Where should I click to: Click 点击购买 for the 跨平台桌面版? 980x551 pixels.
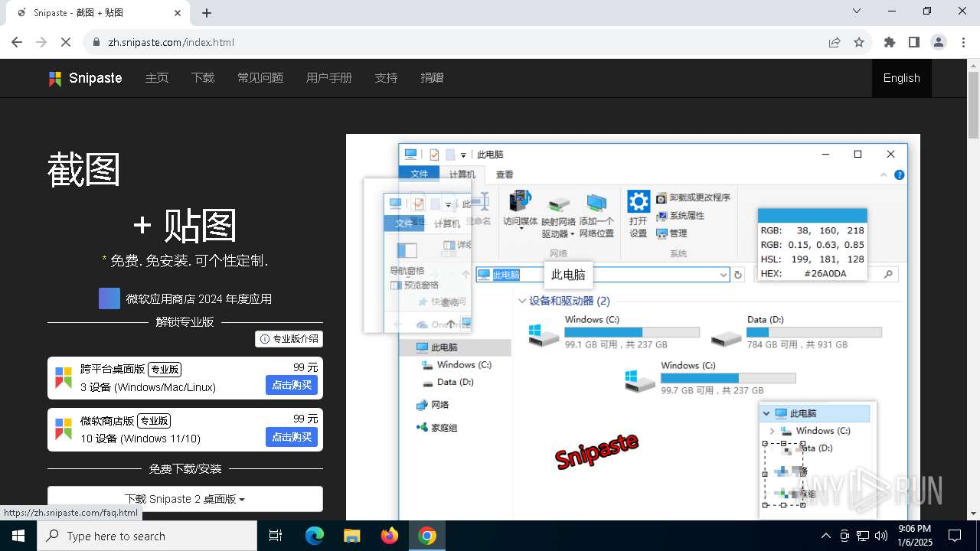(292, 385)
